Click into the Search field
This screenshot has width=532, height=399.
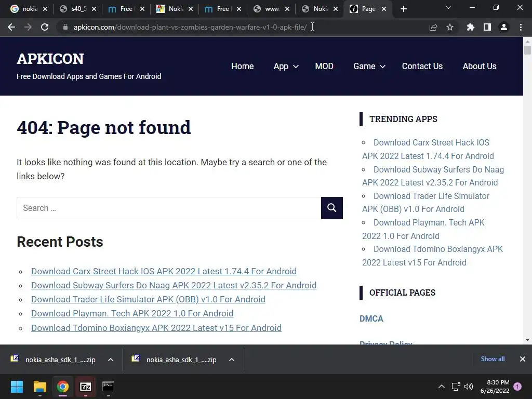tap(169, 208)
